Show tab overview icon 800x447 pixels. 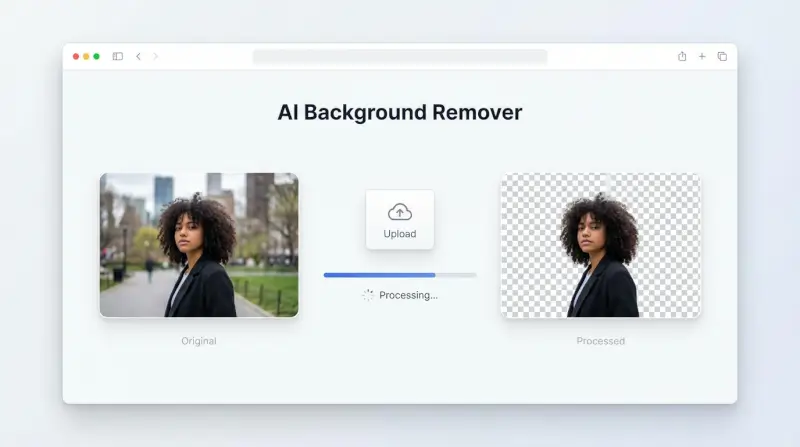pyautogui.click(x=722, y=56)
